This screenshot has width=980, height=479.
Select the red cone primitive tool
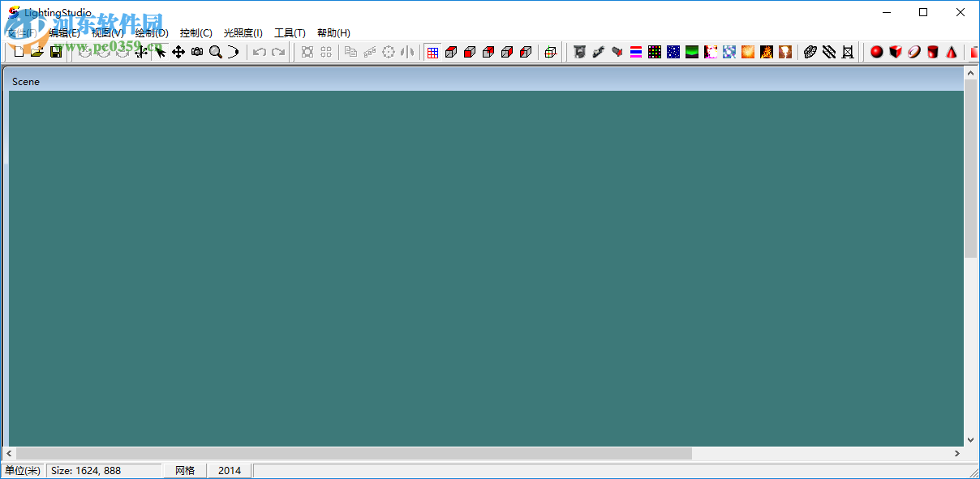point(949,51)
